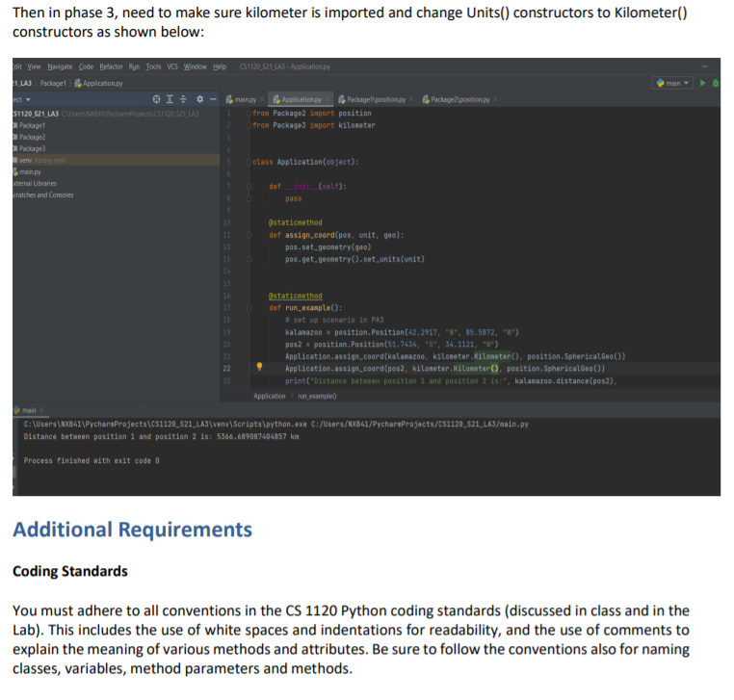The image size is (734, 700).
Task: Click the 'Coding Standards' subheading
Action: (70, 571)
